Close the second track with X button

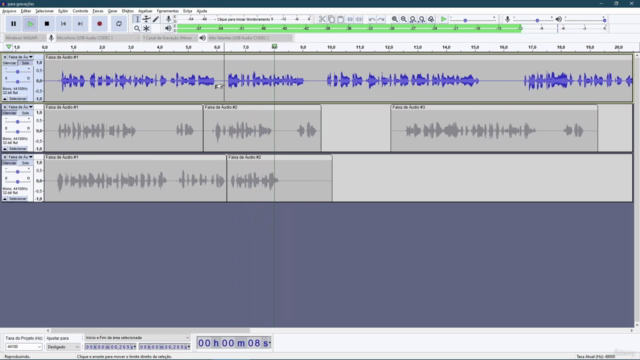coord(5,107)
